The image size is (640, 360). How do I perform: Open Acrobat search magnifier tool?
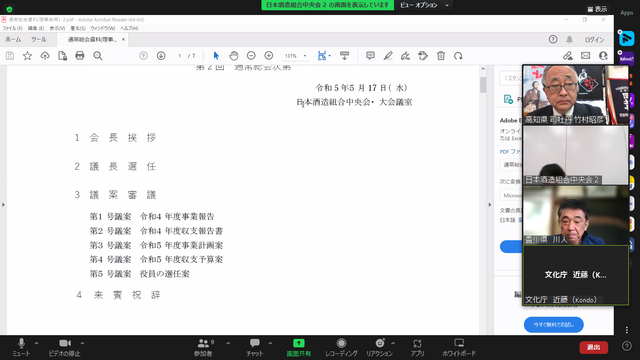98,56
